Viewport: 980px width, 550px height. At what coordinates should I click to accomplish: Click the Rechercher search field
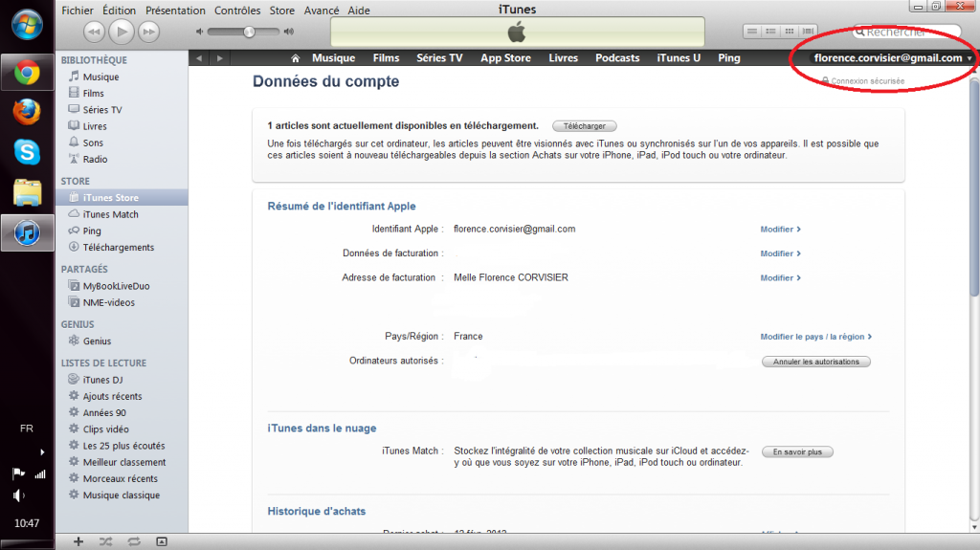907,32
